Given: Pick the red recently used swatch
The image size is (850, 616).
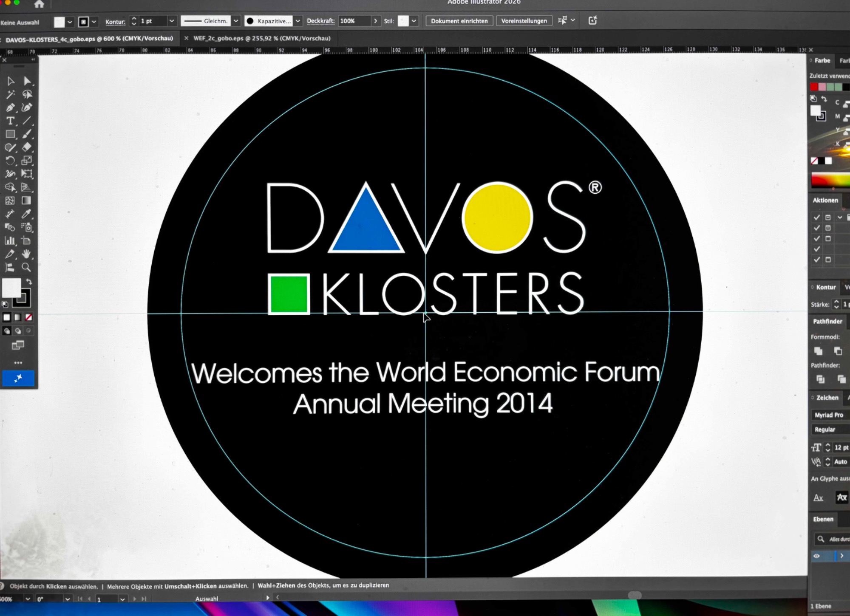Looking at the screenshot, I should (x=814, y=87).
